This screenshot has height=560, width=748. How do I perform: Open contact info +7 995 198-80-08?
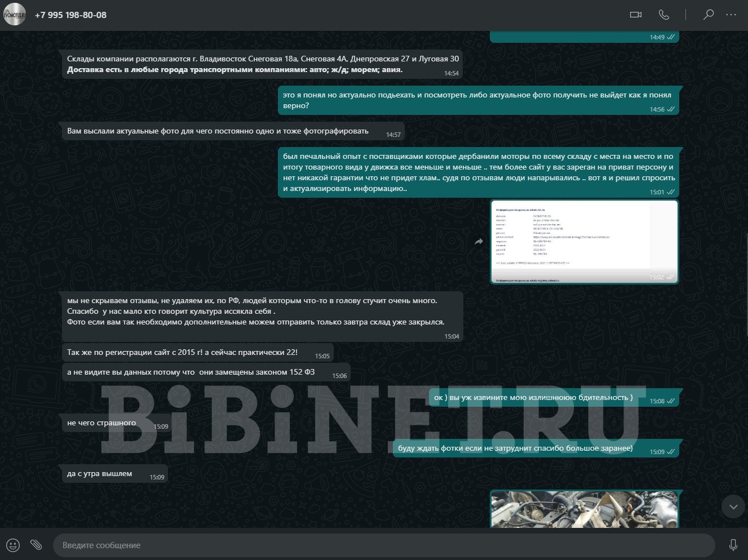click(70, 15)
